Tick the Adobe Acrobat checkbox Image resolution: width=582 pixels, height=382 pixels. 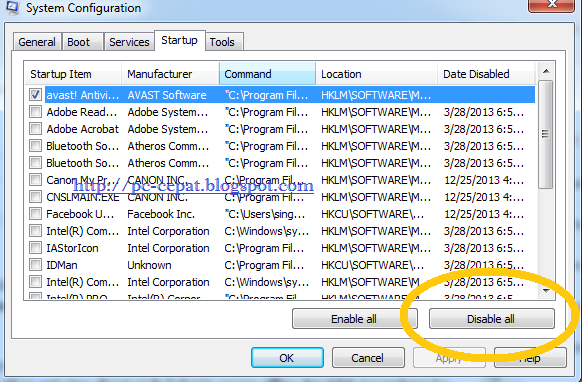(x=35, y=129)
